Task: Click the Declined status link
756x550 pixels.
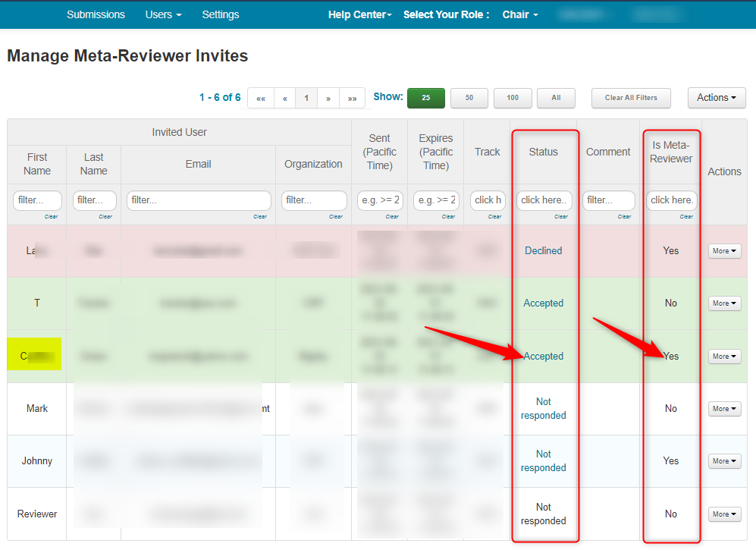Action: pos(544,251)
